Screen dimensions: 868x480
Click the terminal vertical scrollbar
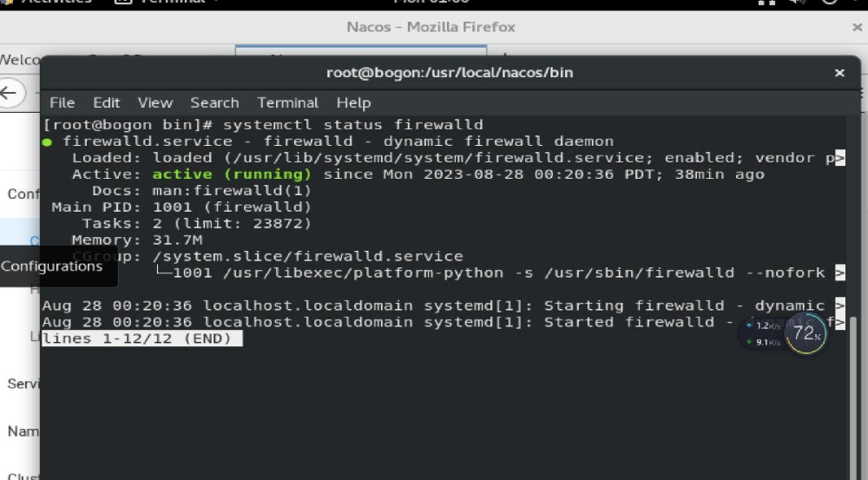[x=853, y=398]
